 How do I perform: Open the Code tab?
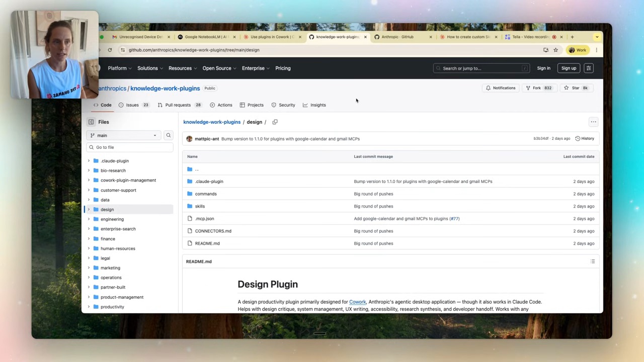tap(102, 105)
